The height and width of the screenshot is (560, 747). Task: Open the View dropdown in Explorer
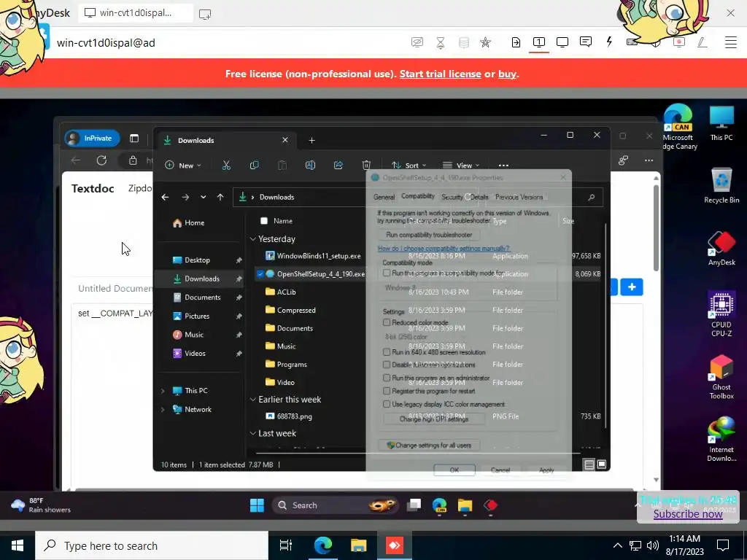461,166
